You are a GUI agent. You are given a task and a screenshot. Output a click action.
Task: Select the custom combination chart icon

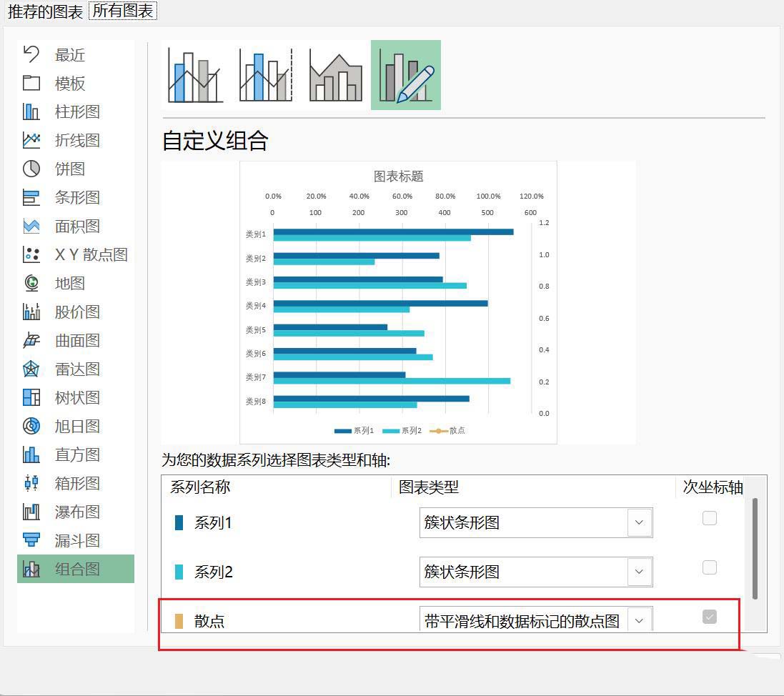(405, 76)
